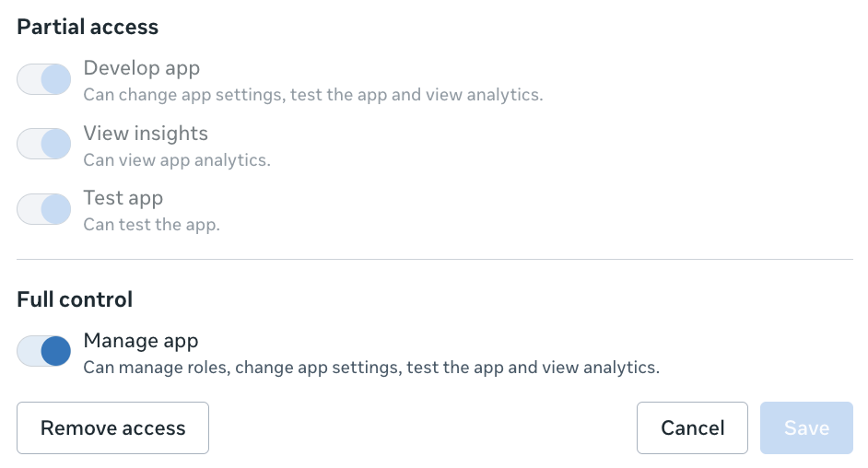This screenshot has width=868, height=468.
Task: Click the light blue knob of Test app switch
Action: [55, 209]
